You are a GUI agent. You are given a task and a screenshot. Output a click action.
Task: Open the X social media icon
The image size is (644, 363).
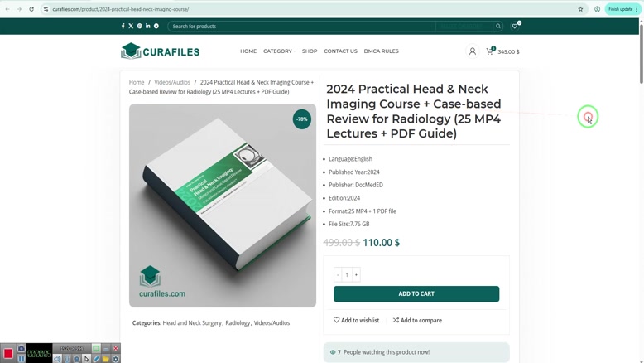[x=131, y=26]
